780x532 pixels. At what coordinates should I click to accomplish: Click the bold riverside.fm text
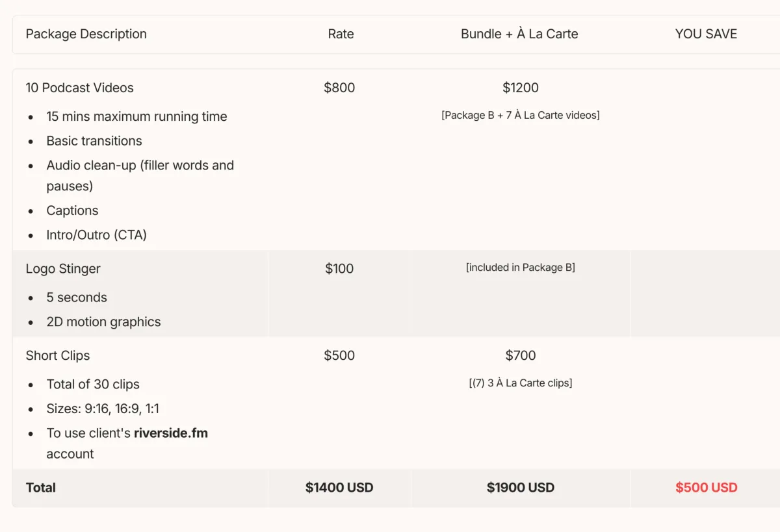(x=171, y=433)
